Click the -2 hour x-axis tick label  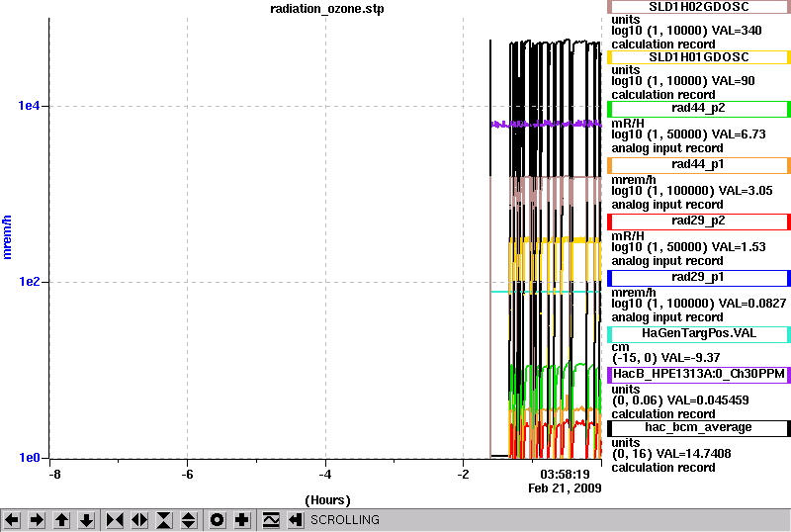pos(463,475)
